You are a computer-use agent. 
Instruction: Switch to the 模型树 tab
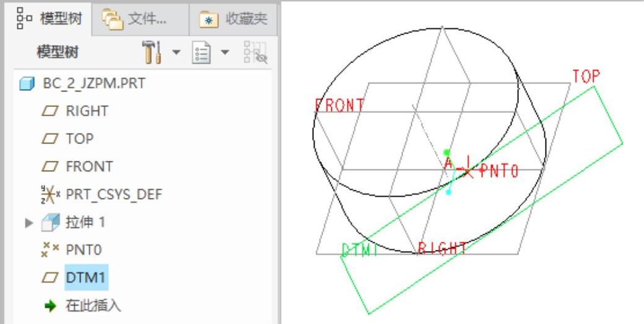coord(50,19)
